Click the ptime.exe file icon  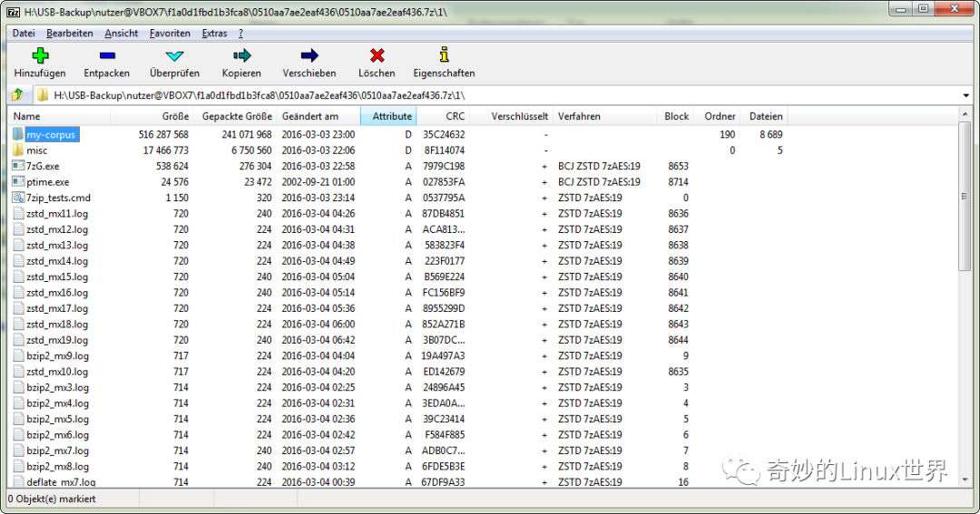pyautogui.click(x=18, y=181)
